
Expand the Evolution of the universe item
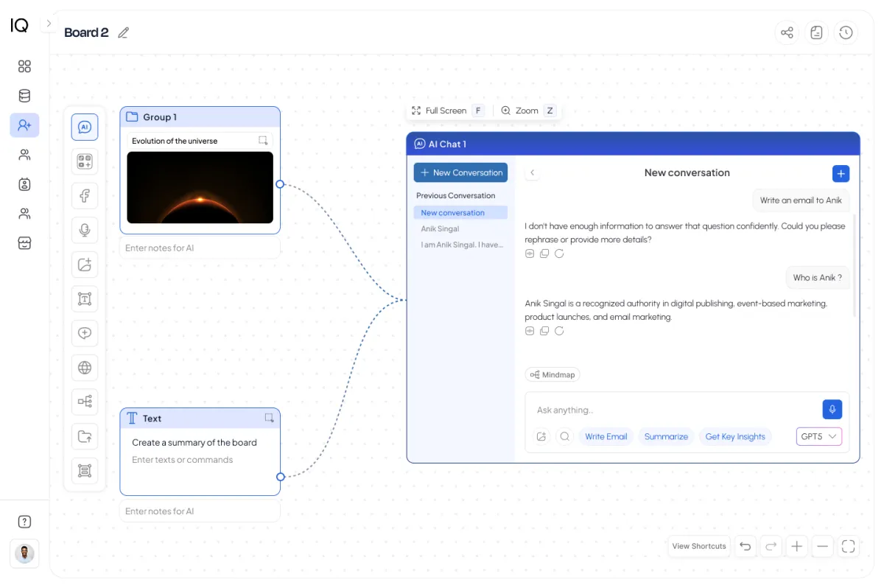pos(263,141)
